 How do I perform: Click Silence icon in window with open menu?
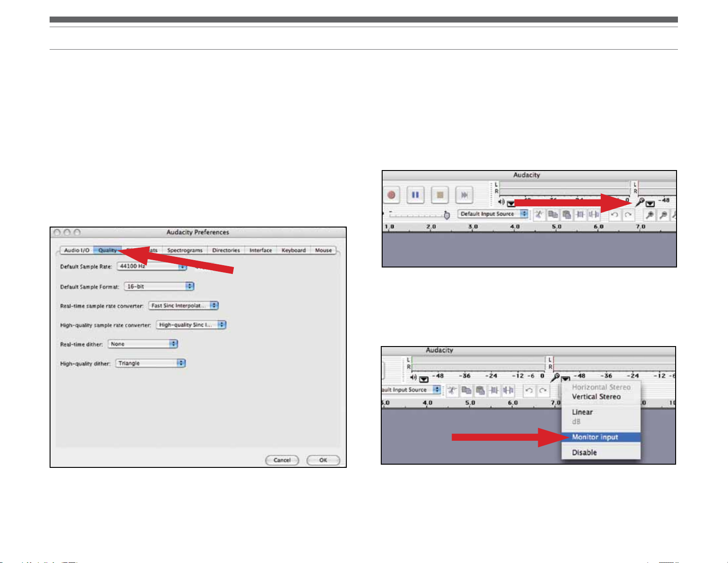click(x=508, y=390)
